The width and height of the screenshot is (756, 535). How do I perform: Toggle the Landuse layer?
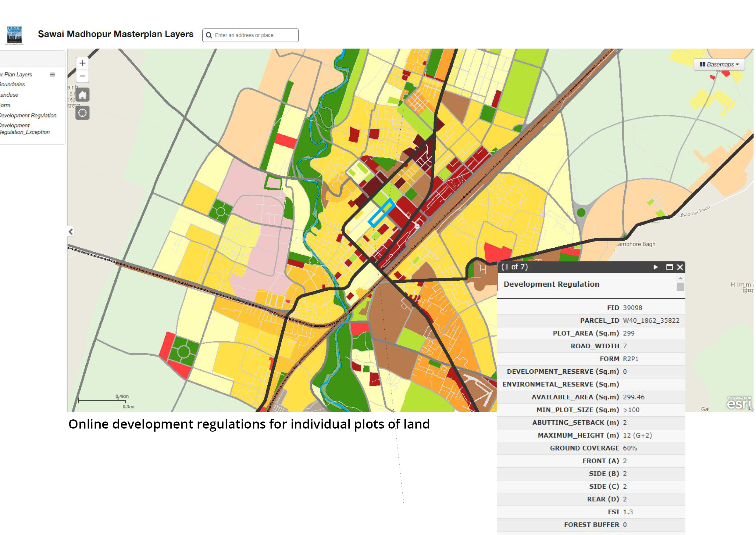9,95
